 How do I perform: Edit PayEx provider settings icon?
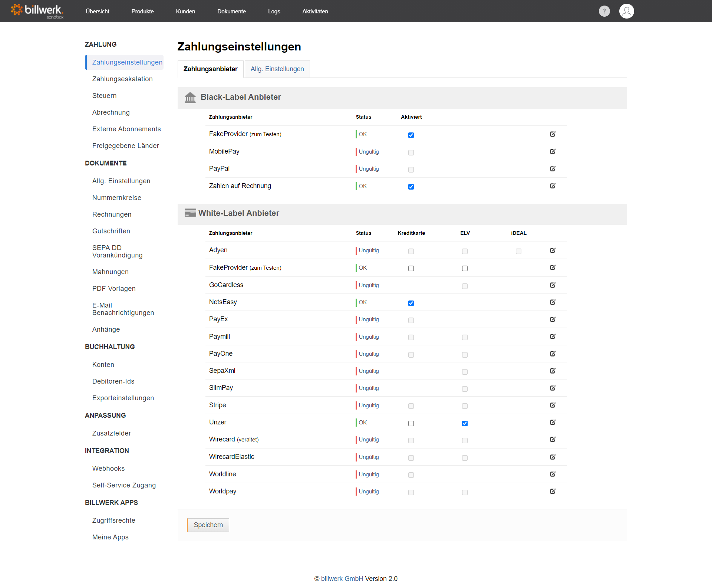tap(553, 319)
